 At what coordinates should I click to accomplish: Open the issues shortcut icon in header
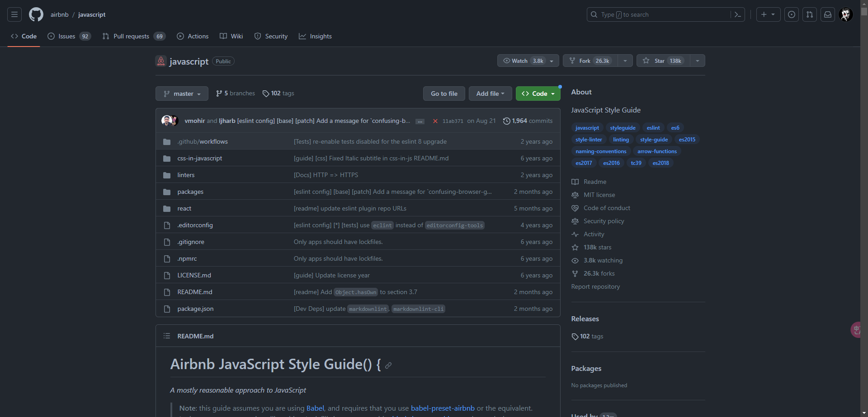click(x=792, y=14)
